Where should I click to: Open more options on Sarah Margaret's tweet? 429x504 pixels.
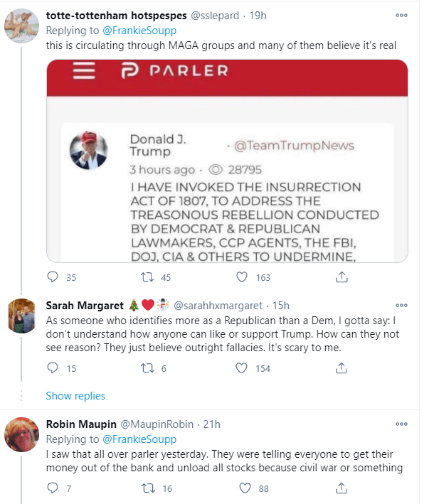[x=403, y=304]
